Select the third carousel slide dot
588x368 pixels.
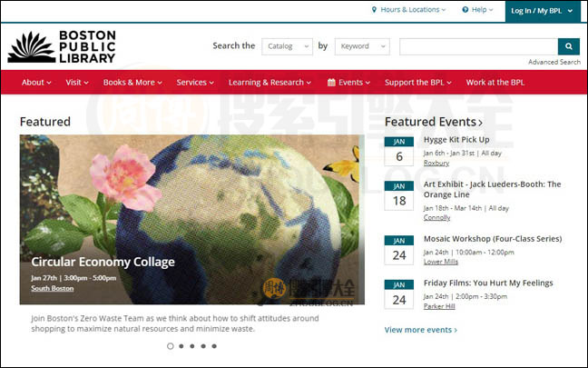(x=192, y=346)
